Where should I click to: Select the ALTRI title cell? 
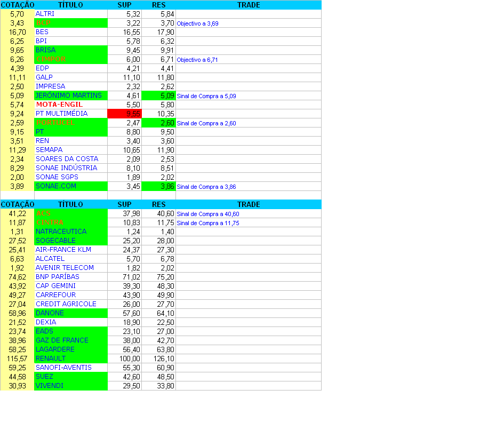pos(71,14)
